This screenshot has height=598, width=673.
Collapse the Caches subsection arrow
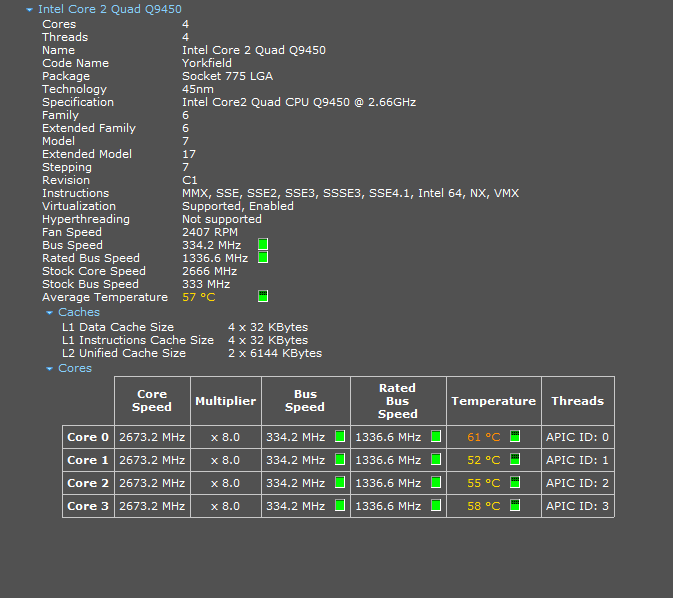49,313
